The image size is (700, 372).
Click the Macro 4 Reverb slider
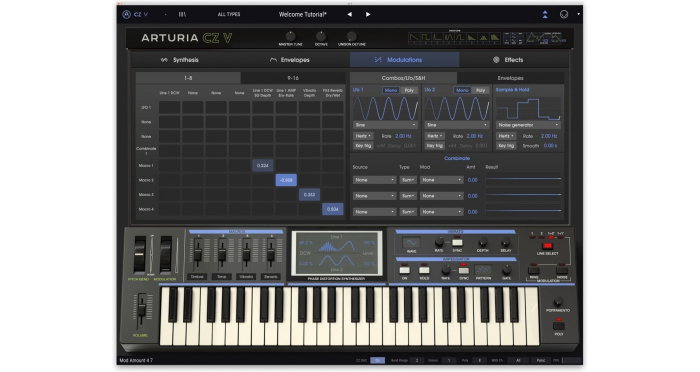[271, 253]
